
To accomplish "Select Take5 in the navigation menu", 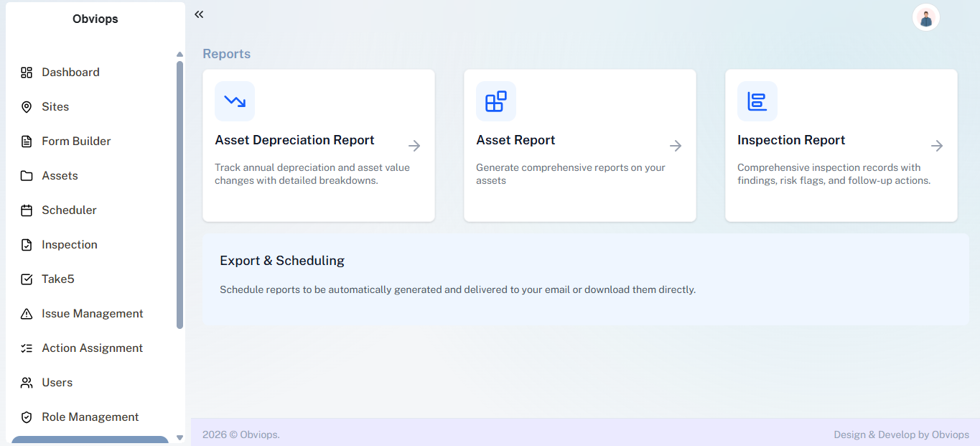I will [58, 279].
